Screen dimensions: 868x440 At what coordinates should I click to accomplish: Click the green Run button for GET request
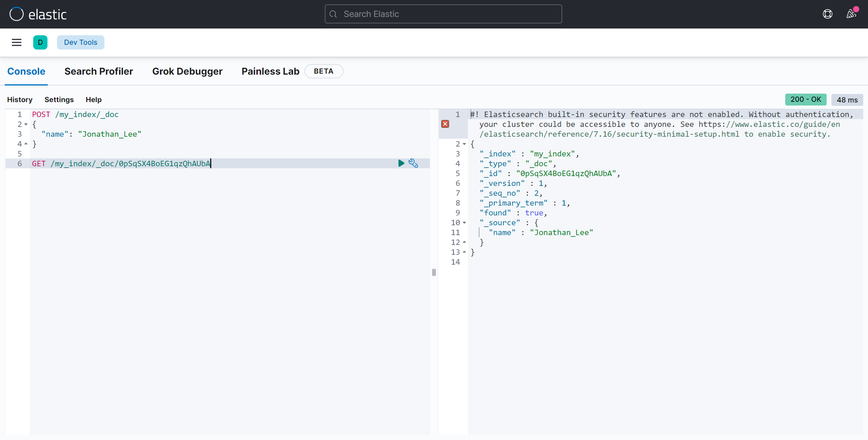(x=401, y=163)
